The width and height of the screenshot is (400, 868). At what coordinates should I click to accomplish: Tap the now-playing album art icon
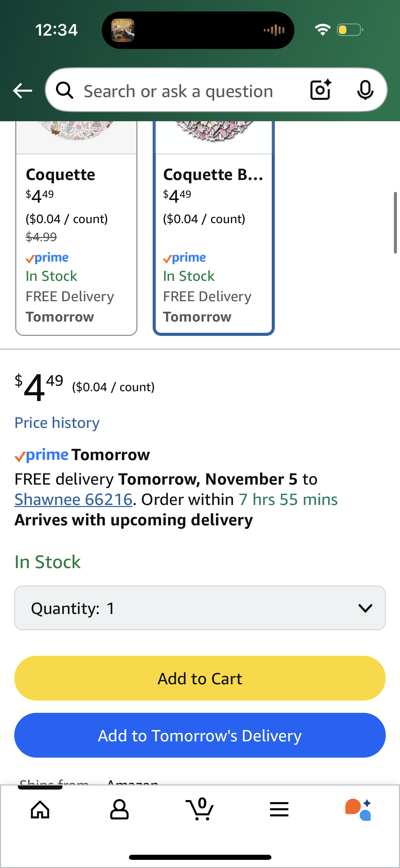[x=123, y=30]
